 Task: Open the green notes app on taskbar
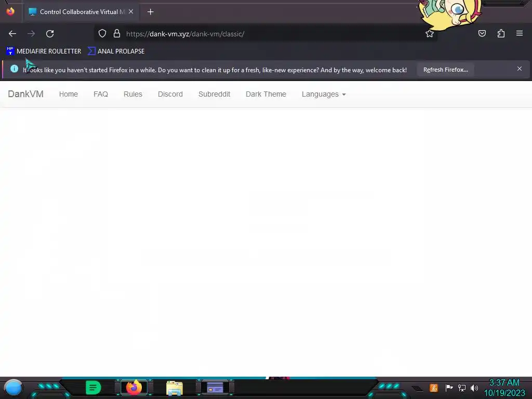point(94,388)
